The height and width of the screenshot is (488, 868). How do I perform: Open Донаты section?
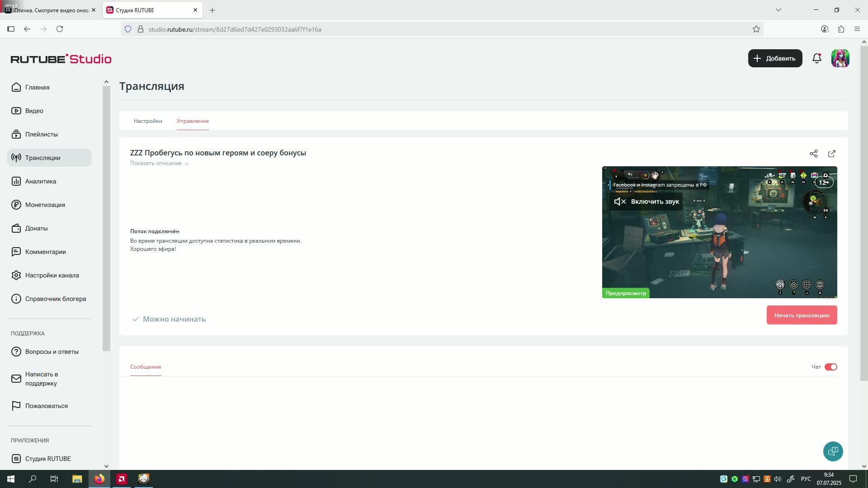tap(36, 228)
